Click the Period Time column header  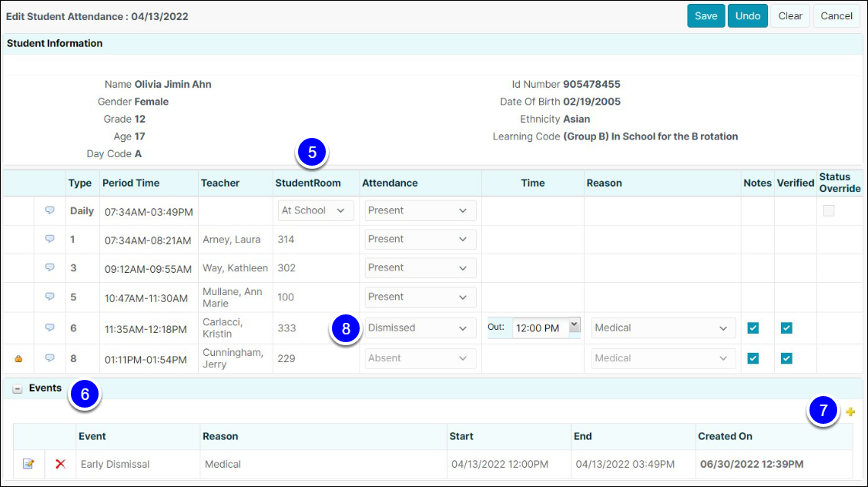(x=131, y=183)
